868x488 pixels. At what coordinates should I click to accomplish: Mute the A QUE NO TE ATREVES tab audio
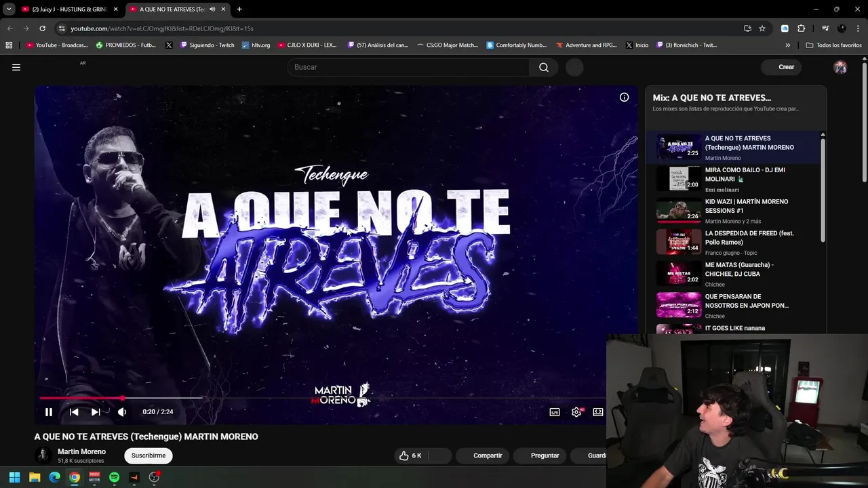coord(212,9)
